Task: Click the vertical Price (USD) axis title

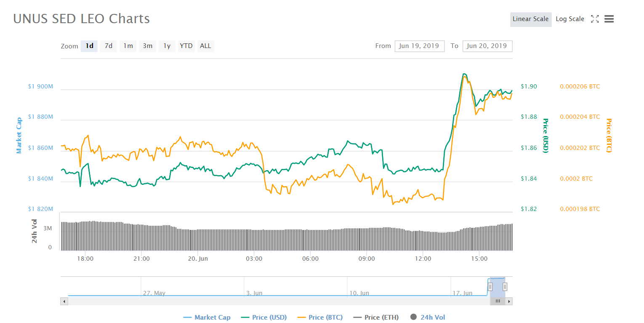Action: pos(546,136)
